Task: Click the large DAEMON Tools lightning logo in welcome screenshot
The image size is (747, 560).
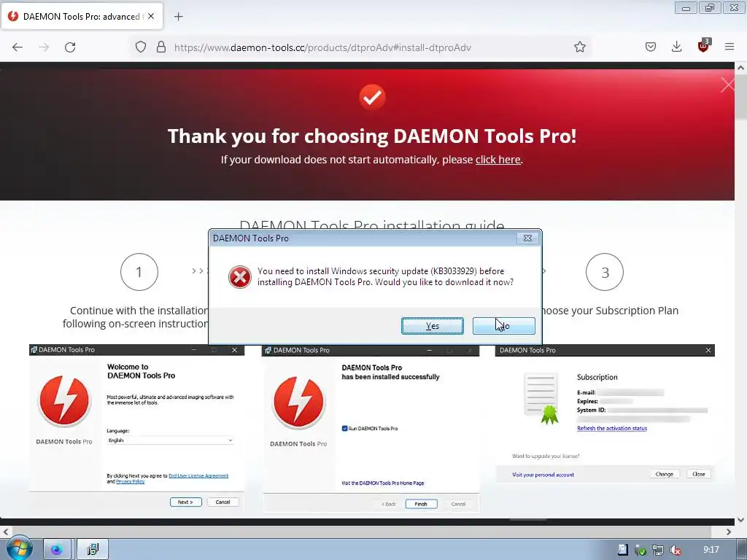Action: (64, 400)
